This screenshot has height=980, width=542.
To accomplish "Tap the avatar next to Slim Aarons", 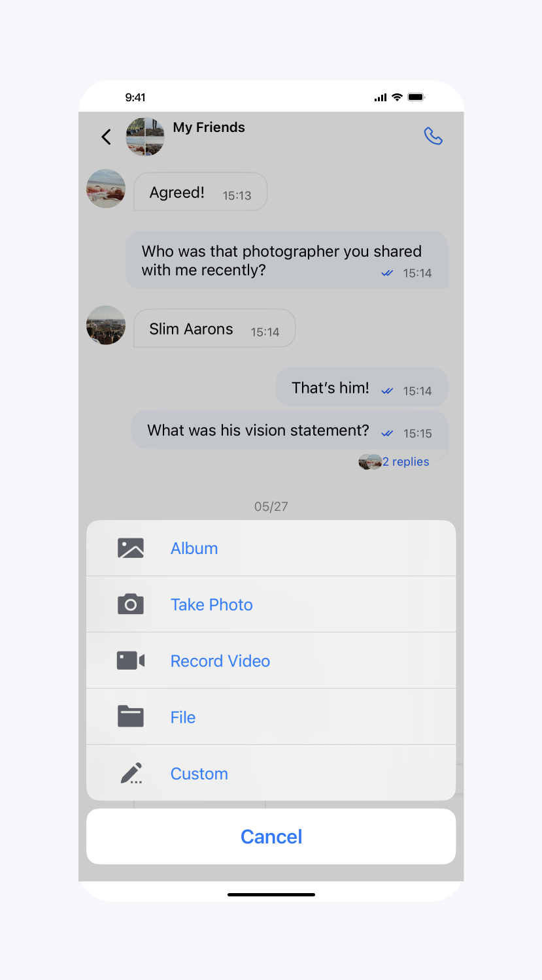I will (106, 325).
